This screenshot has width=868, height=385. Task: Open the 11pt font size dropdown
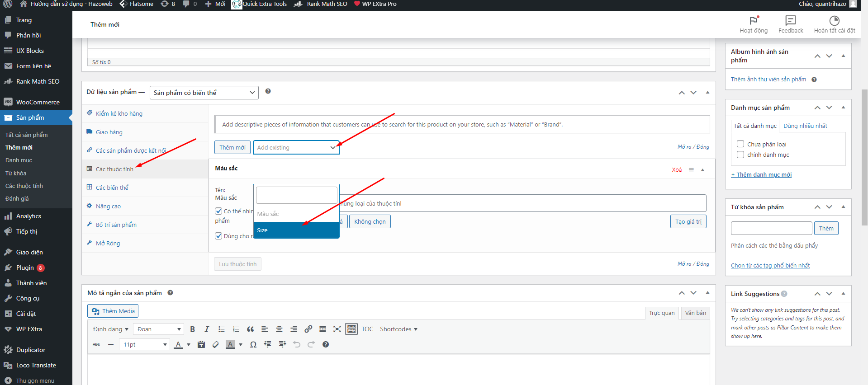click(x=145, y=345)
